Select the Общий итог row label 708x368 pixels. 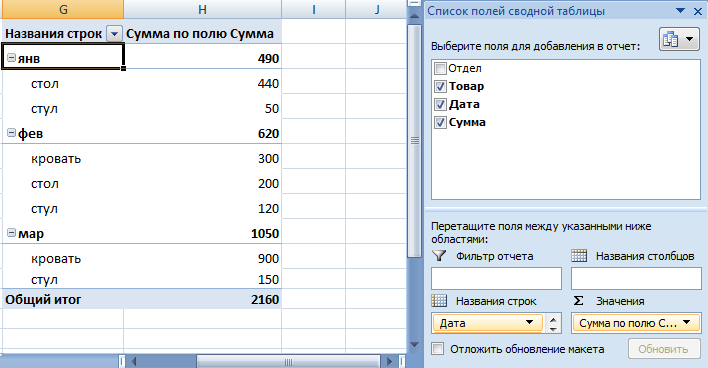click(x=63, y=299)
